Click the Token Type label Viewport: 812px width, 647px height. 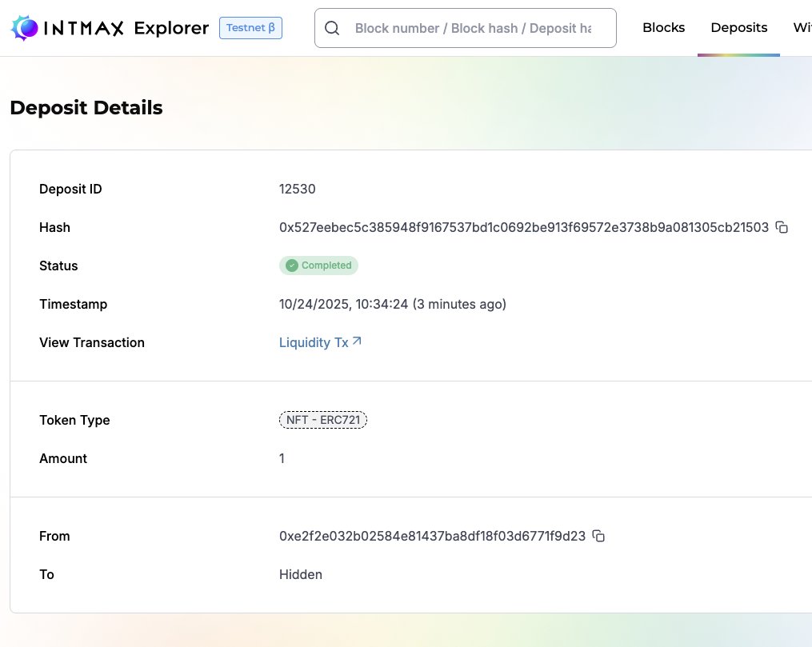[x=74, y=420]
